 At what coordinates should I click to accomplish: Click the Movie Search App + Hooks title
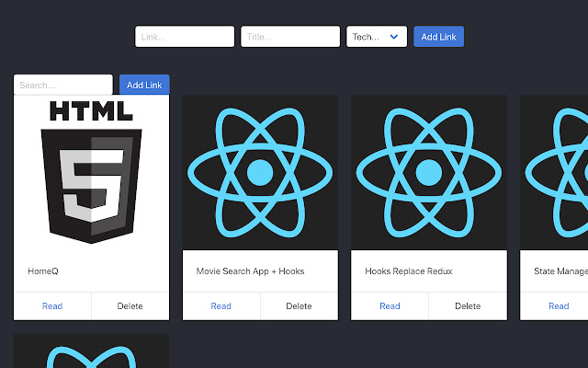coord(250,271)
